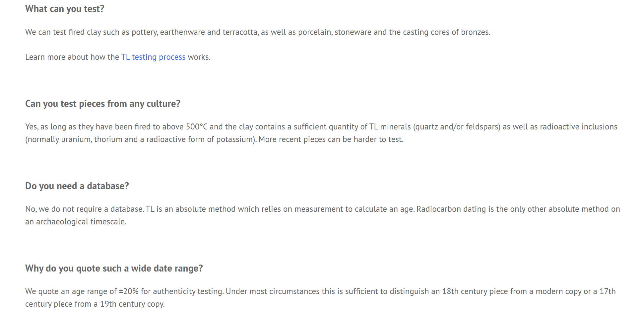This screenshot has height=318, width=644.
Task: Open the TL testing process link
Action: [x=153, y=57]
